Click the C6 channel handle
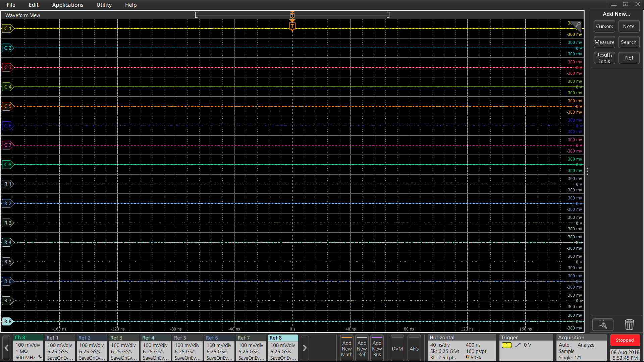Viewport: 644px width, 362px height. coord(7,126)
